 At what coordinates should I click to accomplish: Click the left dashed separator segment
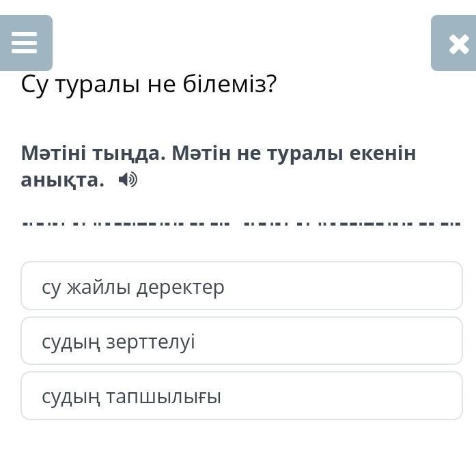coord(126,224)
